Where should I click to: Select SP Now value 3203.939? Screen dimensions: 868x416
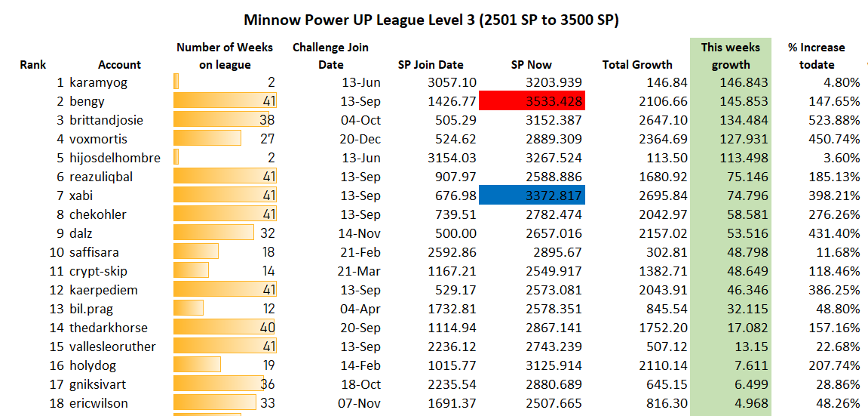click(x=555, y=83)
